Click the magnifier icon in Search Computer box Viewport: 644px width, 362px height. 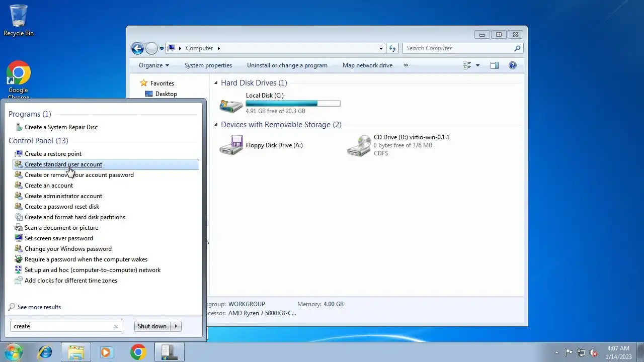(x=517, y=48)
